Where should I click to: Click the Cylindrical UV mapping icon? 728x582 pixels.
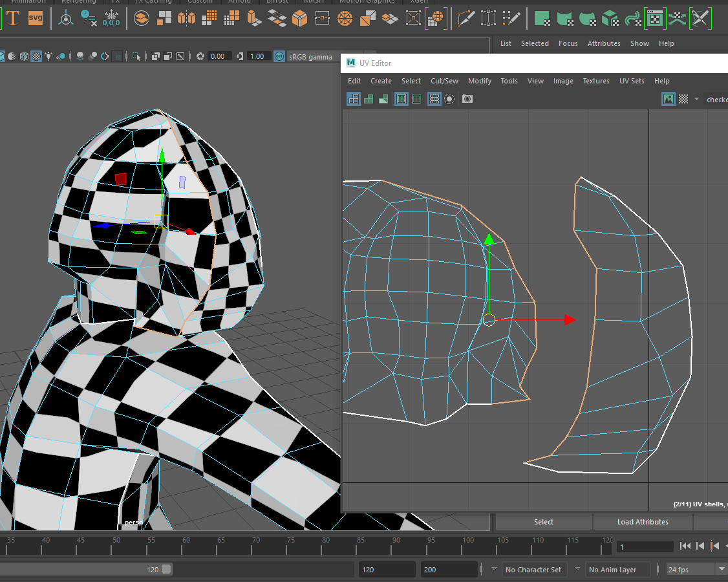564,19
